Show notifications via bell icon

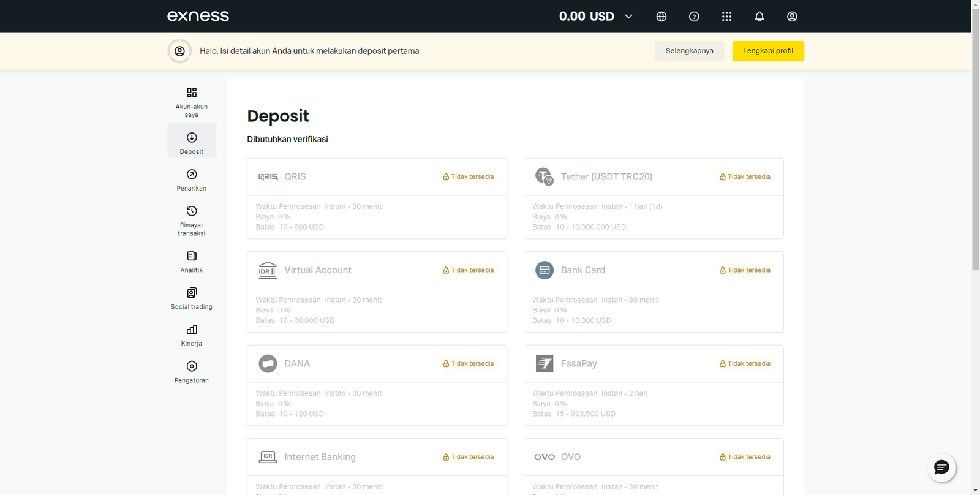pyautogui.click(x=759, y=17)
